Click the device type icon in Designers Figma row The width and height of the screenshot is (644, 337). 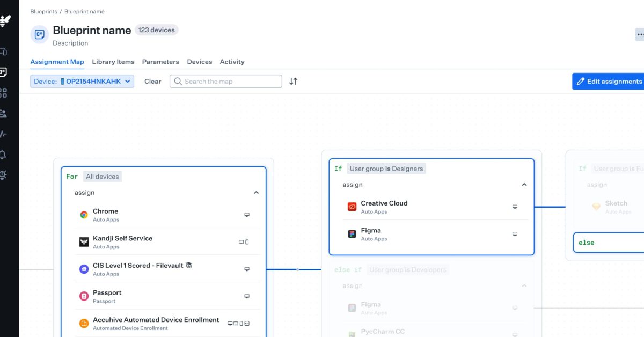[x=515, y=234]
